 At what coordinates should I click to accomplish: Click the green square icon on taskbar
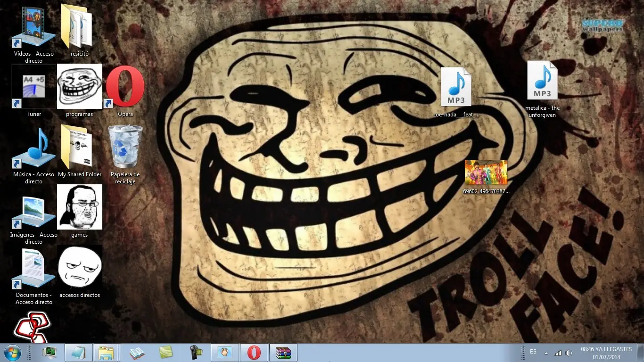[x=166, y=353]
